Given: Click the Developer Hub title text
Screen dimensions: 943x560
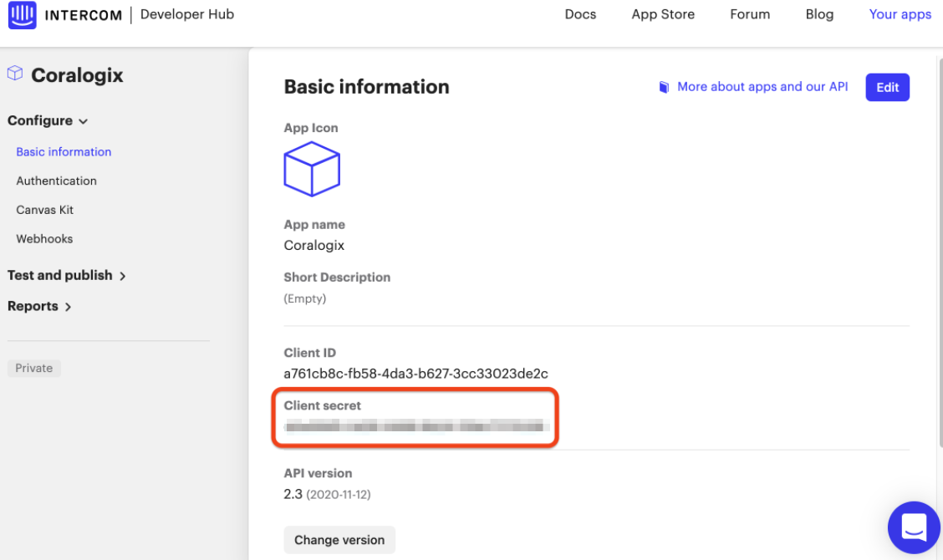Looking at the screenshot, I should tap(187, 14).
